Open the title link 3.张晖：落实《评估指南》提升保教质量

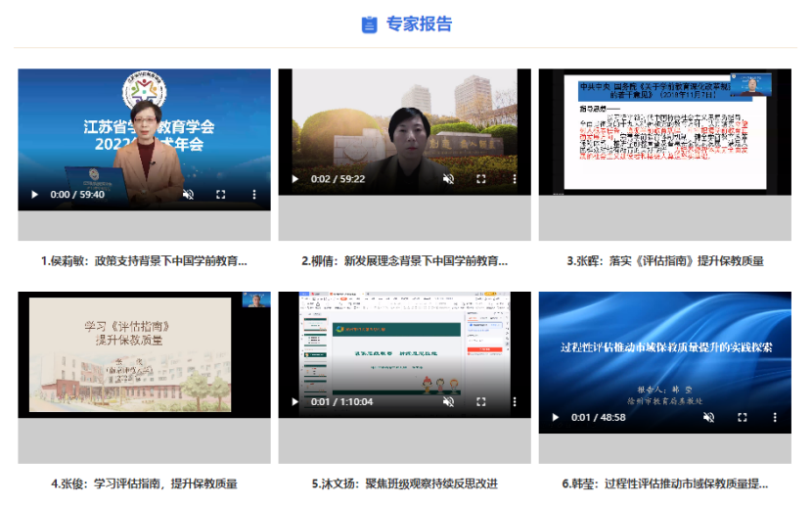[x=664, y=261]
